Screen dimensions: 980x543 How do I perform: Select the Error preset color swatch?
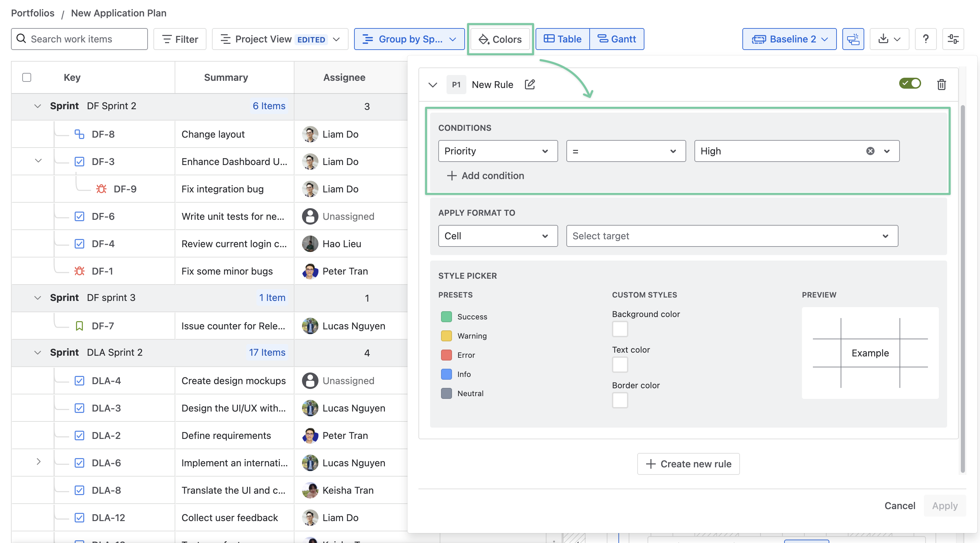point(446,355)
